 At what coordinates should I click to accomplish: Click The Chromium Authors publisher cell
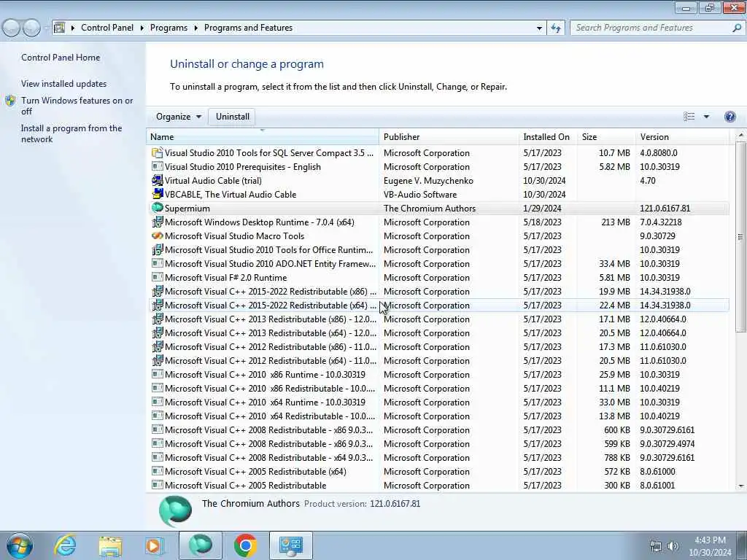(430, 208)
